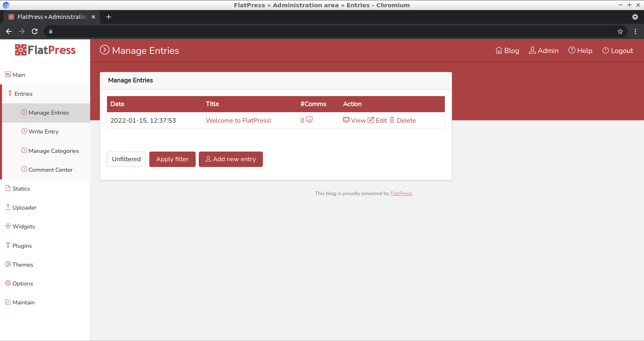Open Help link text in header

(585, 51)
